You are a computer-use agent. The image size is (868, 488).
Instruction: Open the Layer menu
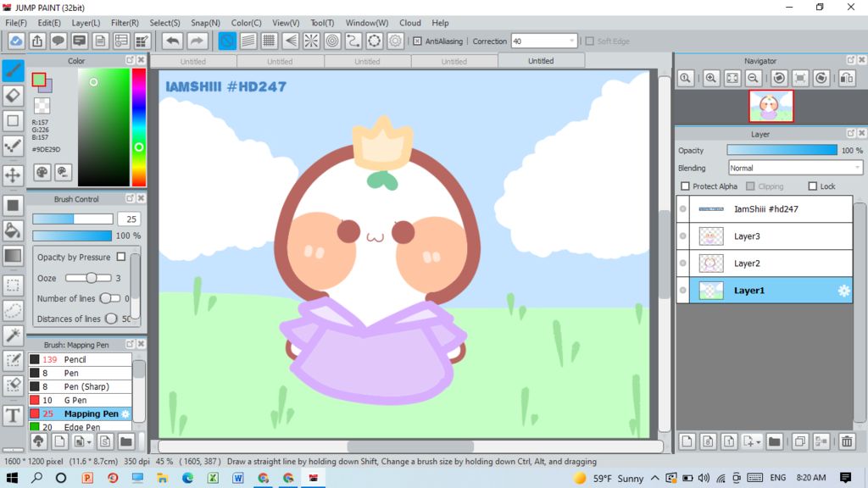point(86,23)
